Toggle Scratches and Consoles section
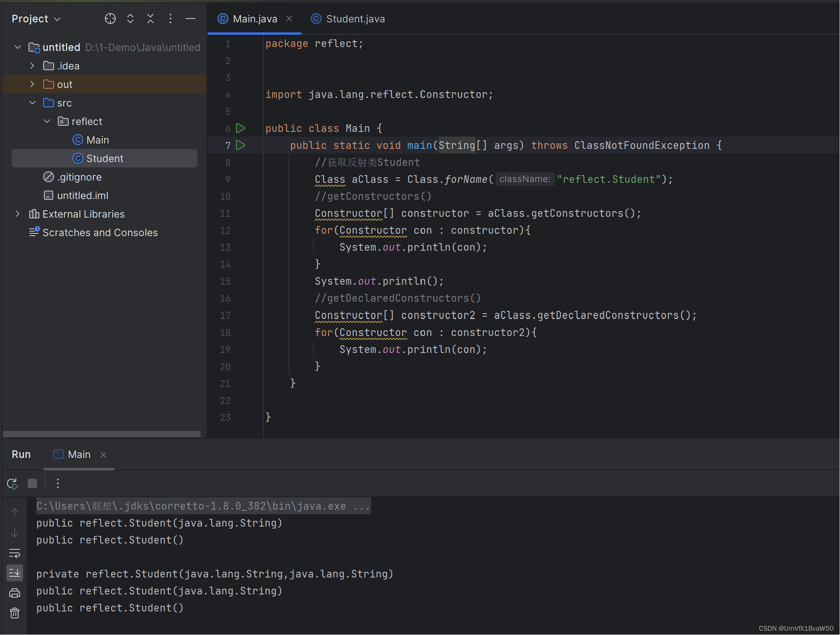 [100, 233]
